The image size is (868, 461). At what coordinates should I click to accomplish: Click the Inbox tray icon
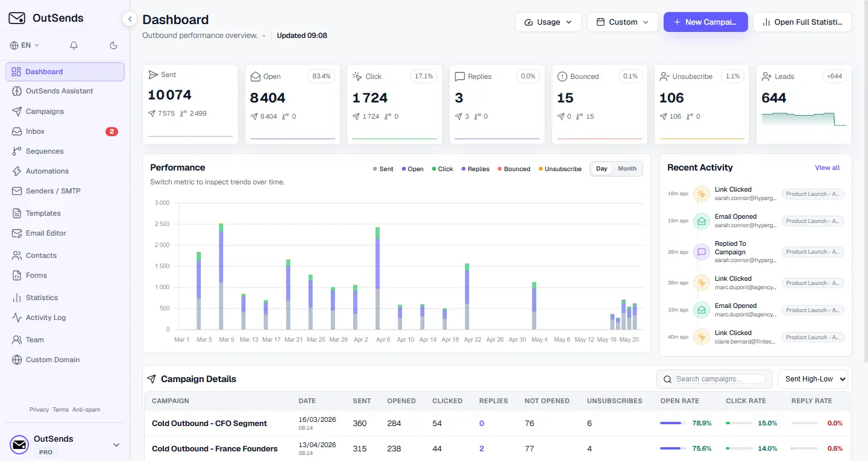(16, 131)
